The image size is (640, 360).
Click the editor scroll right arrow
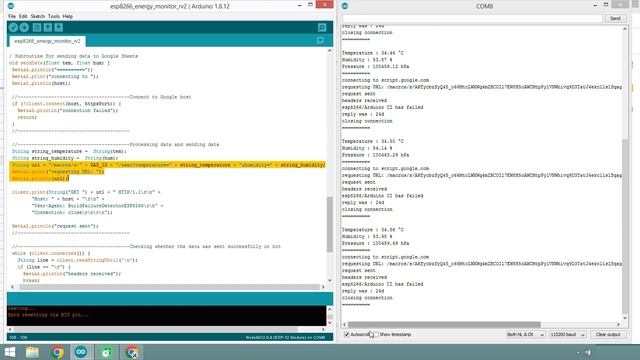pyautogui.click(x=323, y=287)
